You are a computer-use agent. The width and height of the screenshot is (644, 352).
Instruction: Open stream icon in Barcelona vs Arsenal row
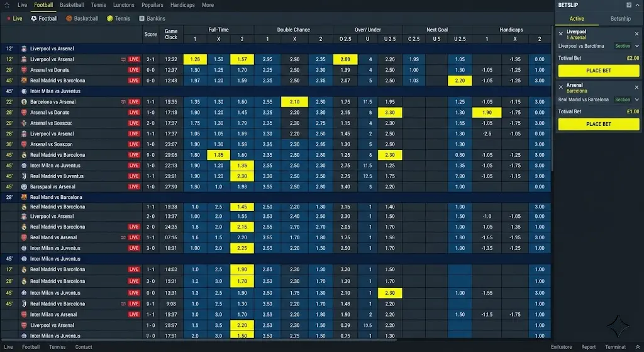tap(123, 102)
